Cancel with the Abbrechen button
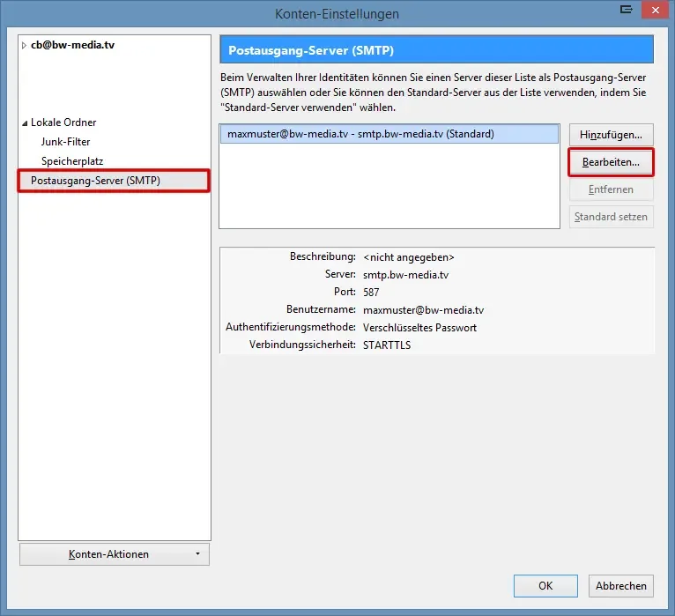Image resolution: width=675 pixels, height=616 pixels. tap(620, 586)
